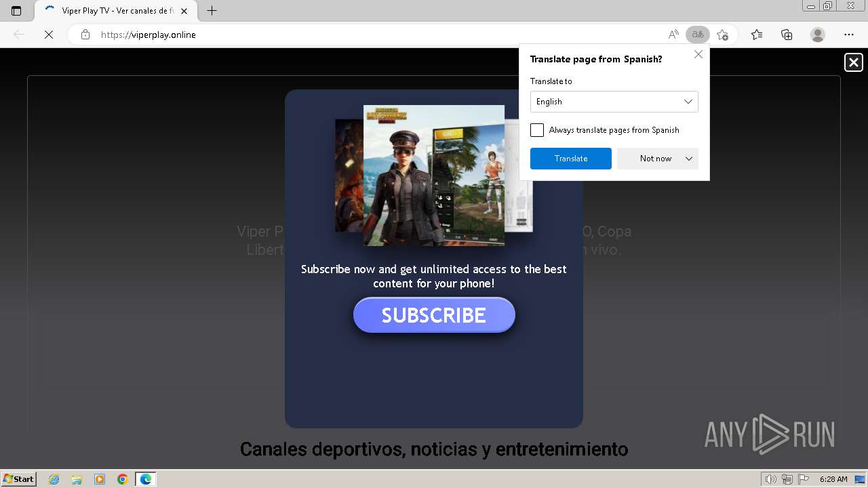
Task: Switch to Microsoft Edge taskbar icon
Action: (x=146, y=479)
